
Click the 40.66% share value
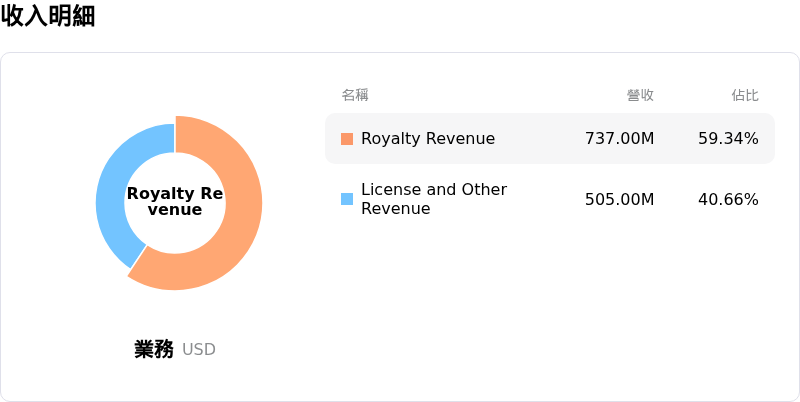point(728,199)
